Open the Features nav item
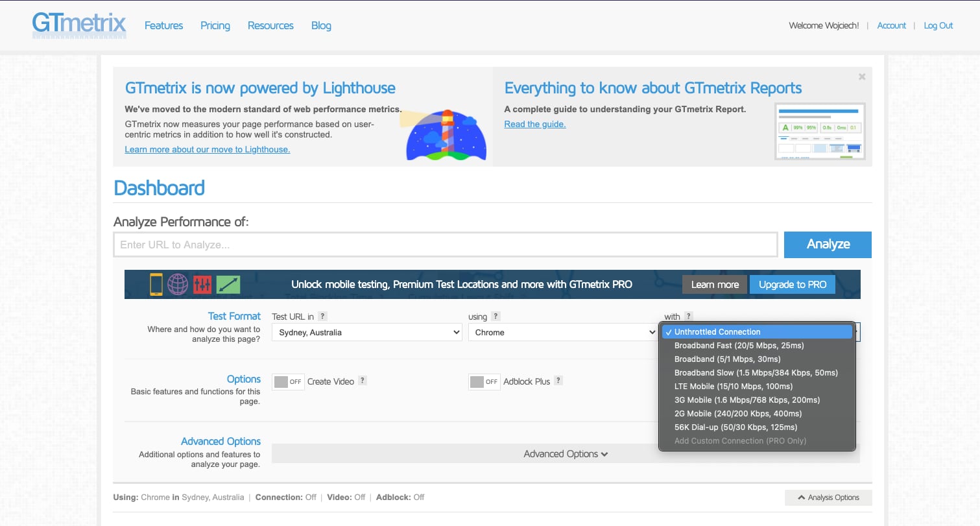 click(163, 25)
